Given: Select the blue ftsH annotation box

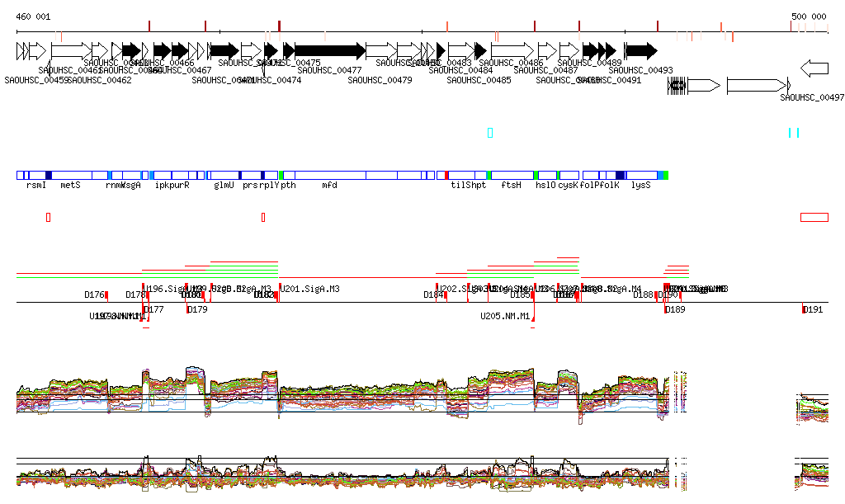Looking at the screenshot, I should [x=512, y=175].
